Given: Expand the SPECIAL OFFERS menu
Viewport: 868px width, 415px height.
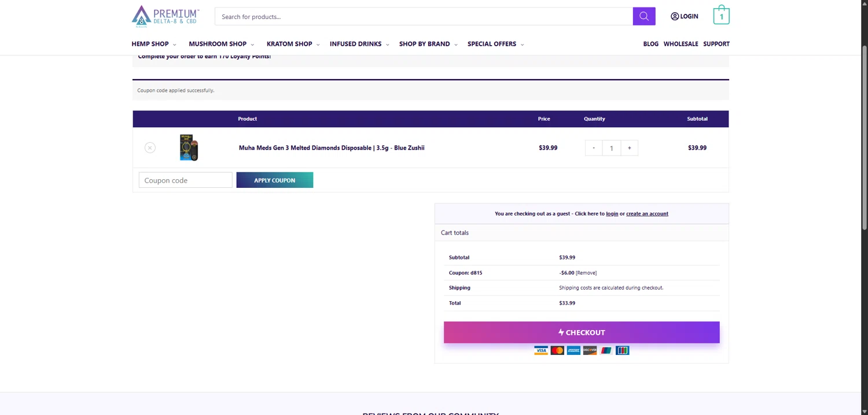Looking at the screenshot, I should [x=496, y=44].
